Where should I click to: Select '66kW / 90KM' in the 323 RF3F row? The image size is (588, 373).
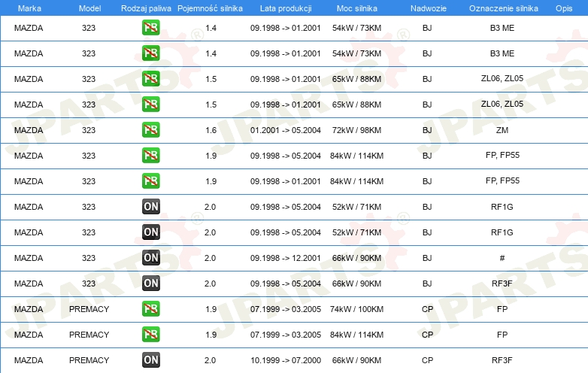pos(356,284)
